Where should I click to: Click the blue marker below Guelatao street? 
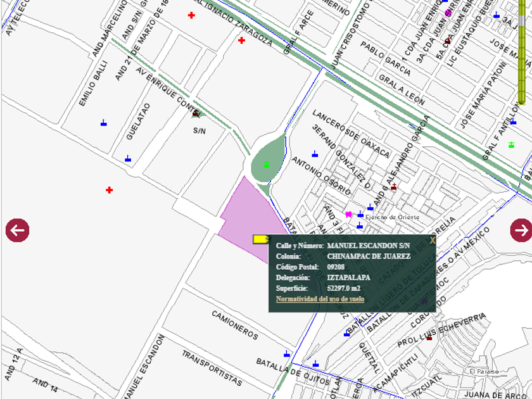pyautogui.click(x=128, y=158)
